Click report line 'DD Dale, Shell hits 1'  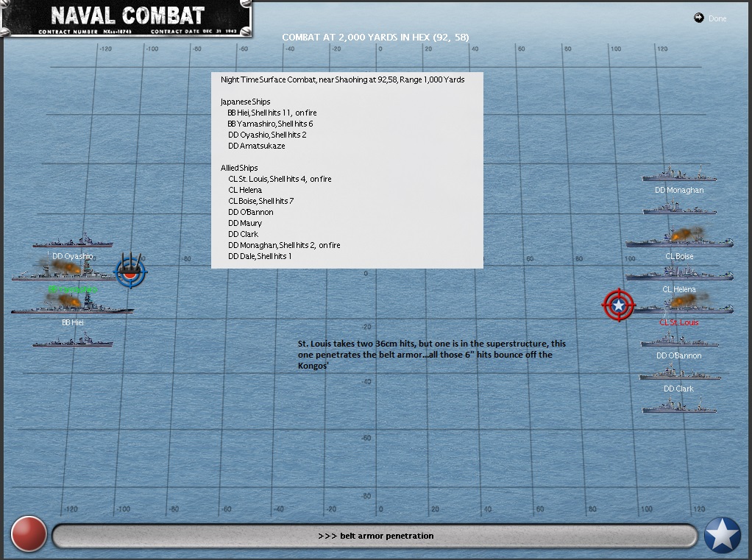(260, 256)
